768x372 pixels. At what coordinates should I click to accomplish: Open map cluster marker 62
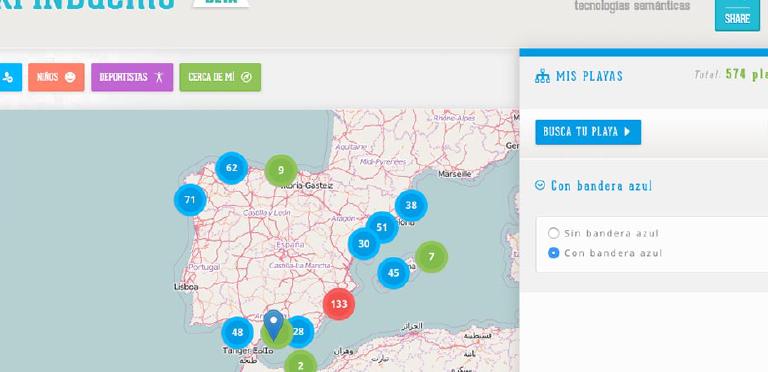(232, 168)
